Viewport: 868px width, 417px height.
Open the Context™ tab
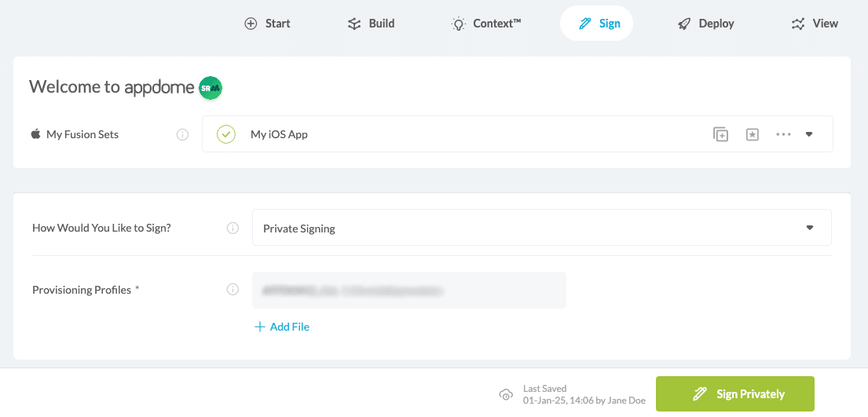coord(486,24)
